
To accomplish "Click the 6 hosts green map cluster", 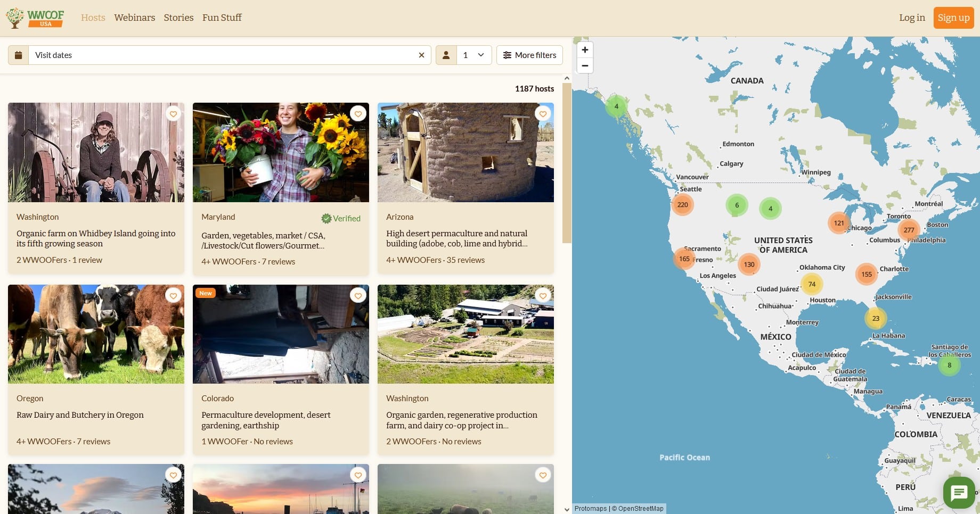I will coord(737,205).
